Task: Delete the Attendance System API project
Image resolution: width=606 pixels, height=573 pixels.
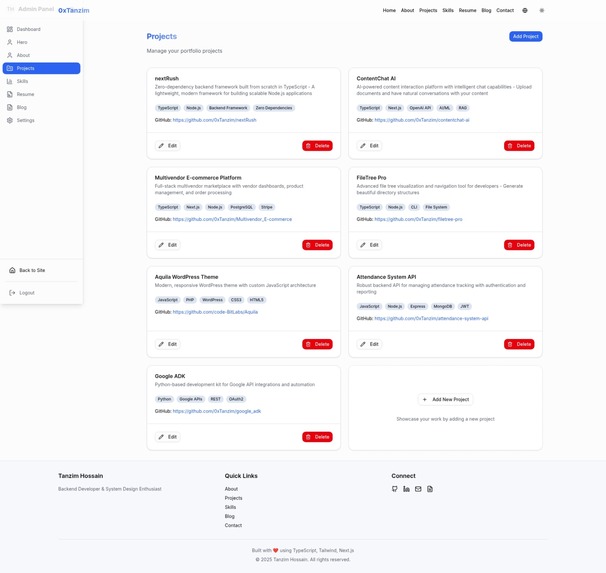Action: (x=519, y=344)
